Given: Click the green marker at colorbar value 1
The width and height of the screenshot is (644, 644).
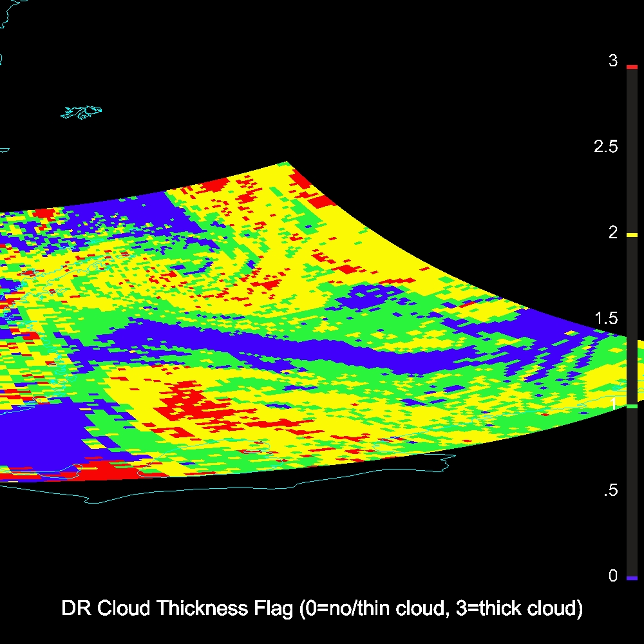Looking at the screenshot, I should 631,406.
